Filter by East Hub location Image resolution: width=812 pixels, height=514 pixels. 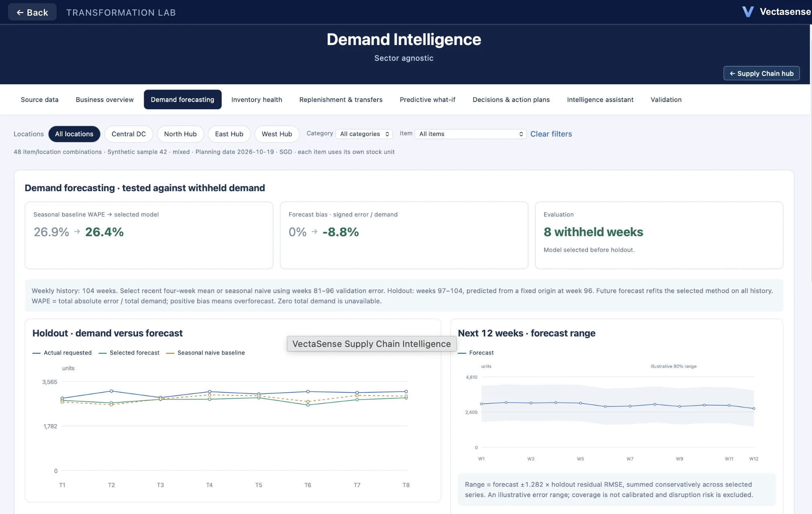point(229,134)
